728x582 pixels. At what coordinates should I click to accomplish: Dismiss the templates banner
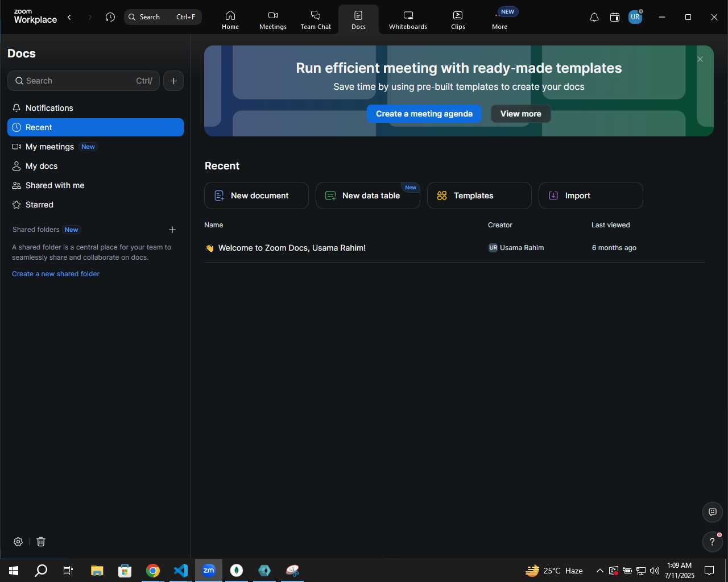coord(700,59)
